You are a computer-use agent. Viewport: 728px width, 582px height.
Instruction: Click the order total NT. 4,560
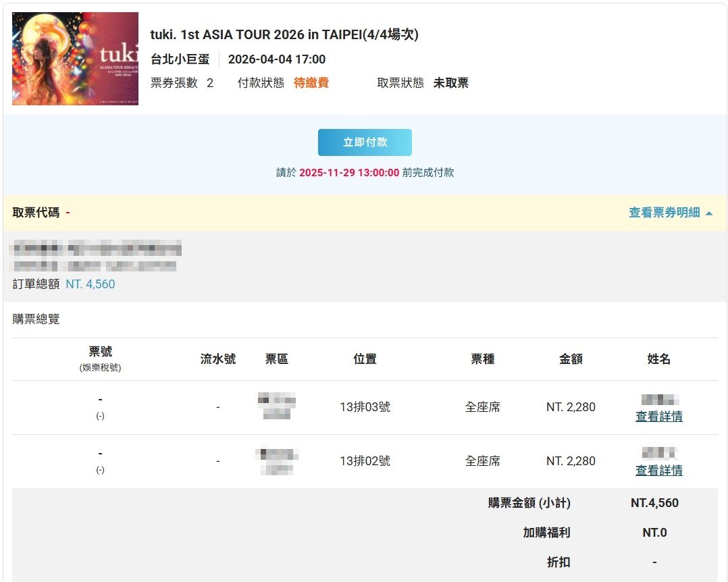[x=90, y=284]
